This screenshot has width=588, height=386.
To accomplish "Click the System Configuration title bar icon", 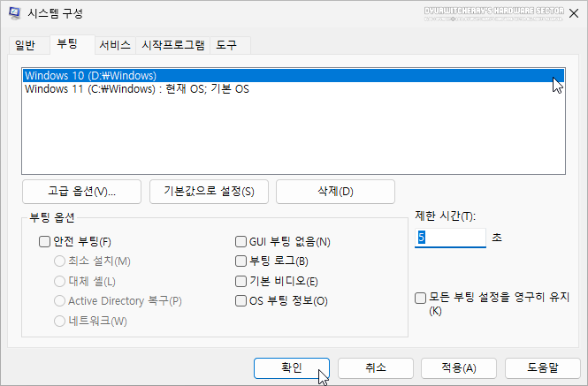I will click(15, 13).
